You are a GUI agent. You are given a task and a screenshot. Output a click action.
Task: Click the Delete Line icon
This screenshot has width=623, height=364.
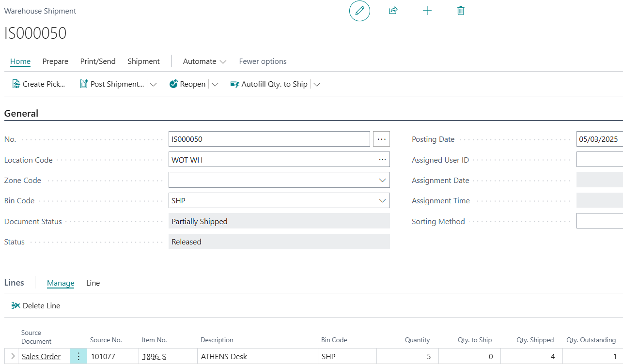click(16, 305)
